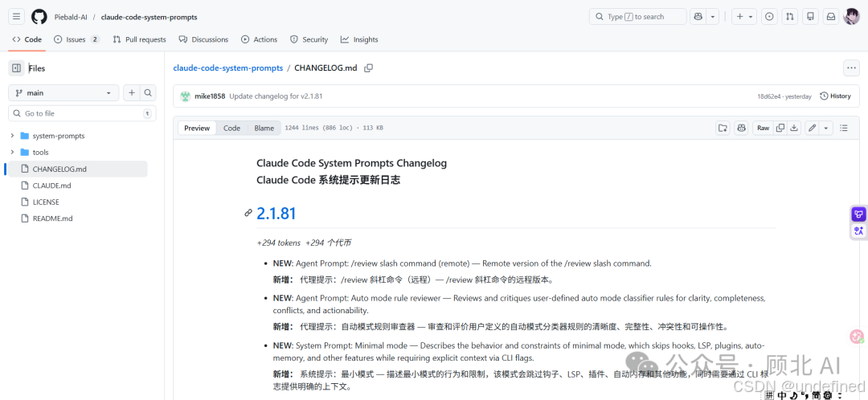Open the main branch selector
Viewport: 868px width, 400px height.
tap(63, 93)
